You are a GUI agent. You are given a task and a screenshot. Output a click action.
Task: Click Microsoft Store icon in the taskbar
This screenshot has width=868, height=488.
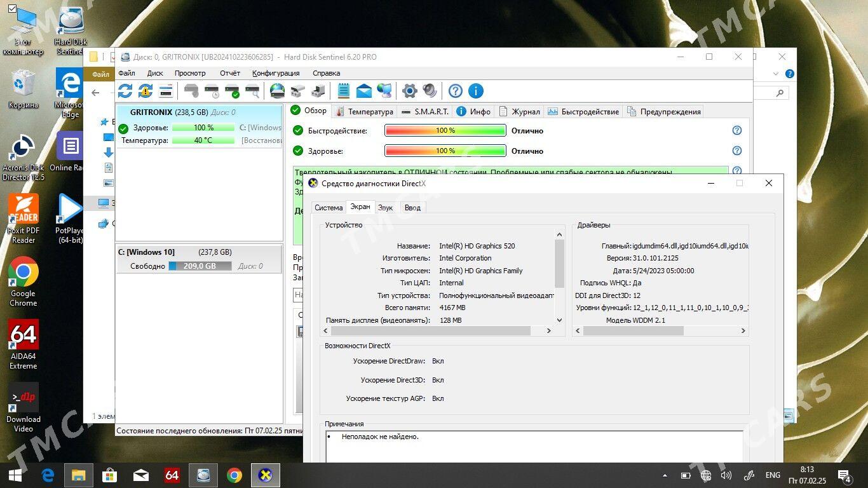pyautogui.click(x=110, y=475)
